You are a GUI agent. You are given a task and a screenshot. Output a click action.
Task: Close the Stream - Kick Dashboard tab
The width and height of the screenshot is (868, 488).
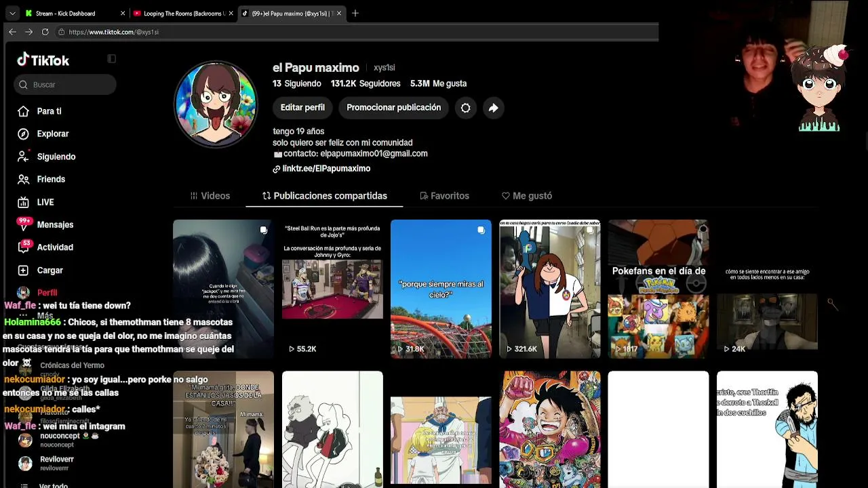click(x=123, y=13)
